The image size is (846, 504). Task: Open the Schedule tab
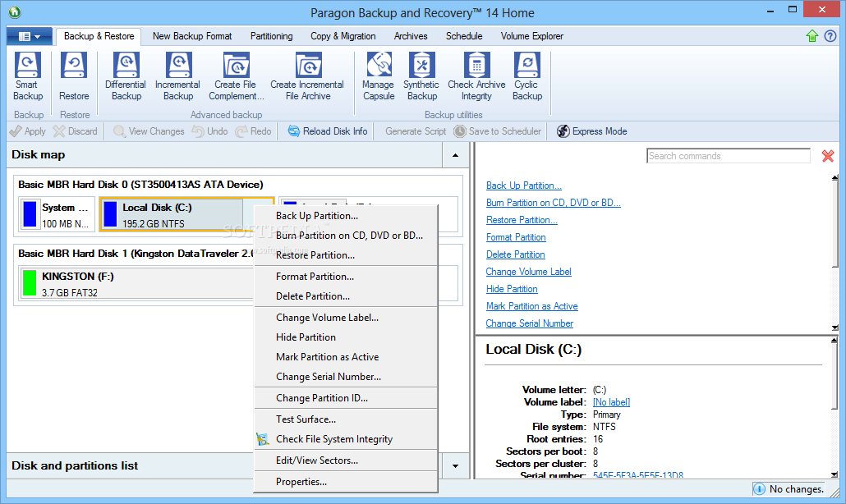click(x=464, y=36)
